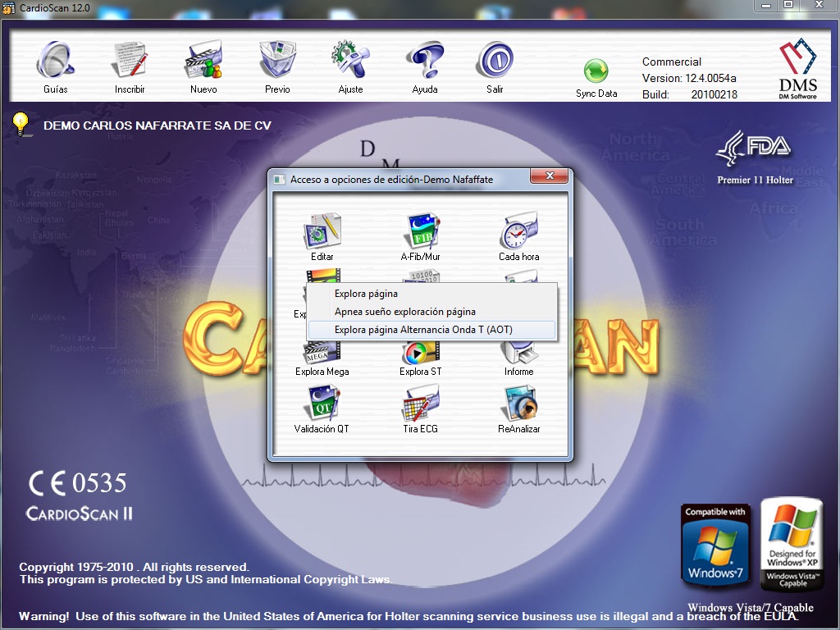Open the Editar icon in dialog
This screenshot has width=840, height=630.
point(322,231)
